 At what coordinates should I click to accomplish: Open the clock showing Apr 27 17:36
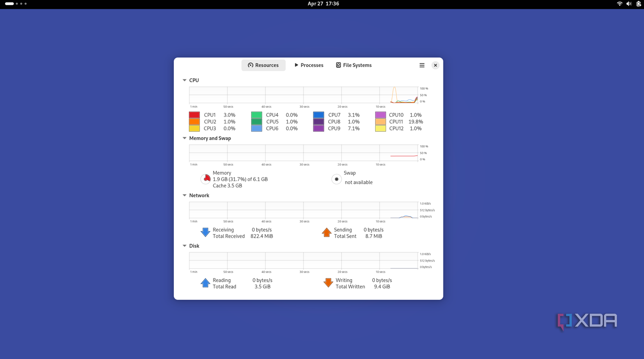(323, 4)
